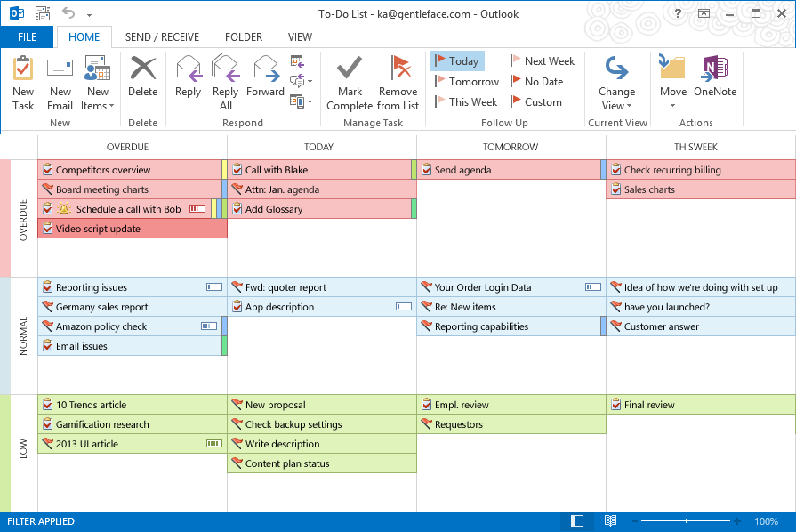Viewport: 796px width, 532px height.
Task: Flag for Tomorrow follow up
Action: [467, 81]
